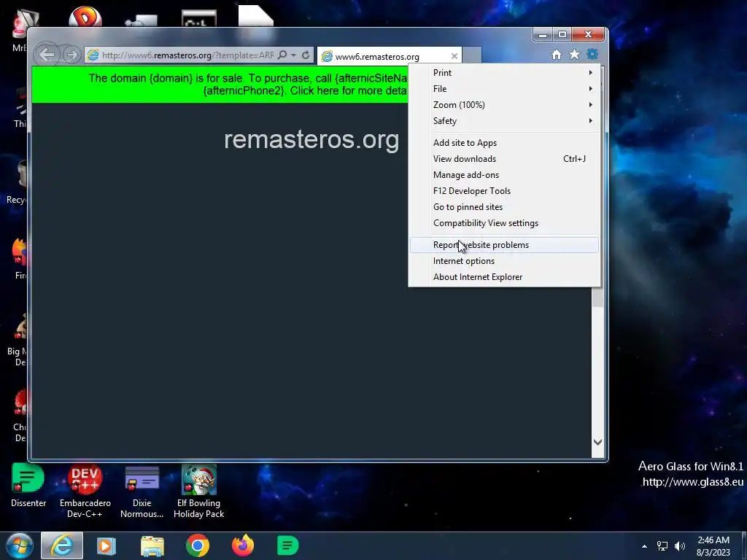Click the search magnifier in address bar
The width and height of the screenshot is (747, 560).
282,55
